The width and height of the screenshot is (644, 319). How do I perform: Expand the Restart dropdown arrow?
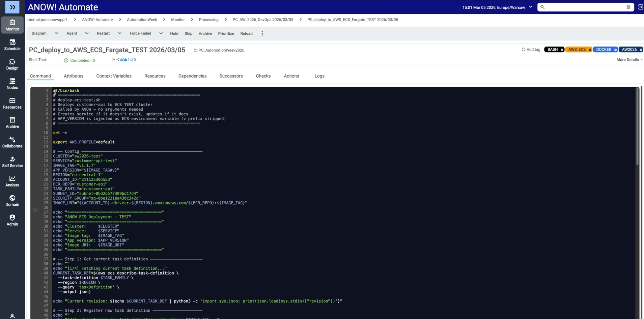tap(119, 33)
